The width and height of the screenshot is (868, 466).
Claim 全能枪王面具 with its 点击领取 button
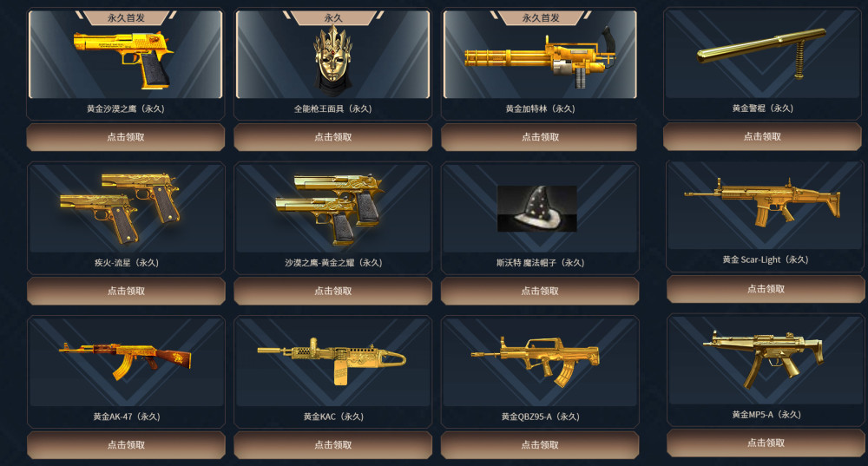click(x=332, y=137)
